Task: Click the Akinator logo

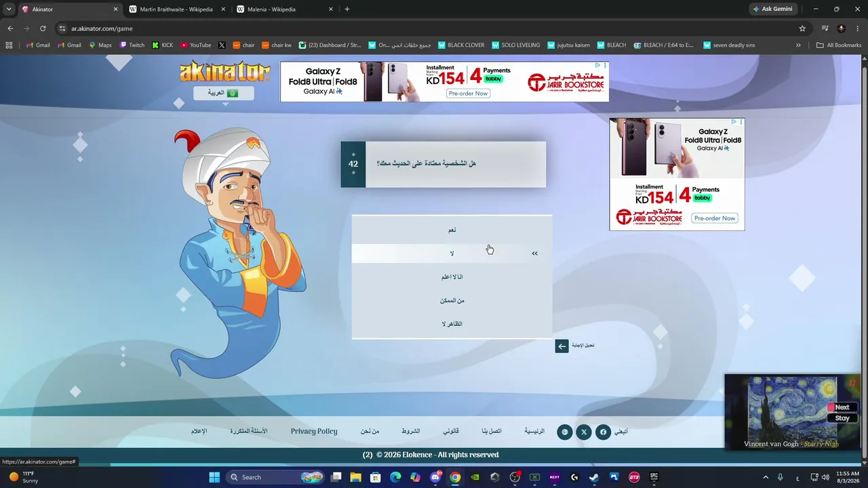Action: (x=224, y=72)
